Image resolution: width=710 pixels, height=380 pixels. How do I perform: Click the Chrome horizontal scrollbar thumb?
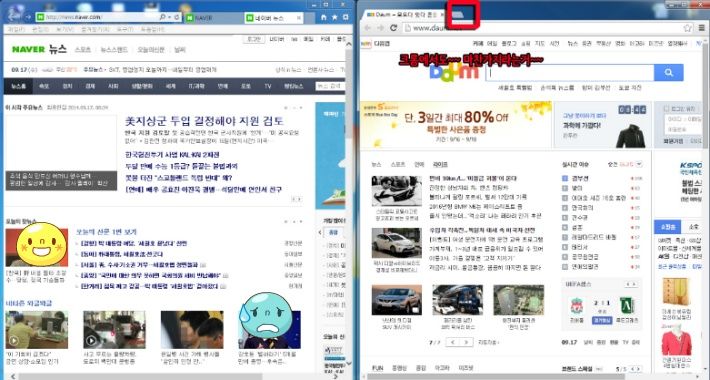click(496, 376)
